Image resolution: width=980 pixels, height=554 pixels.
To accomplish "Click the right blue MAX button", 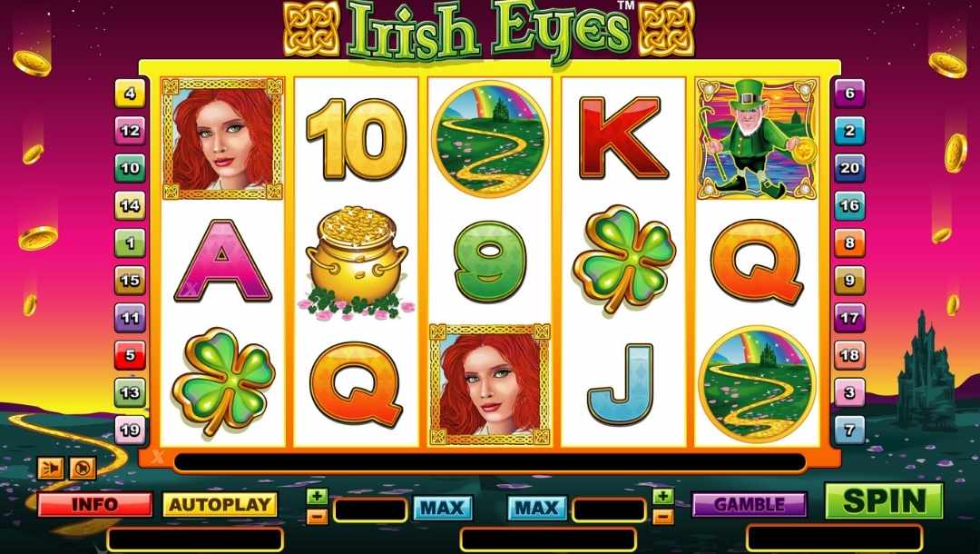I will click(x=537, y=508).
